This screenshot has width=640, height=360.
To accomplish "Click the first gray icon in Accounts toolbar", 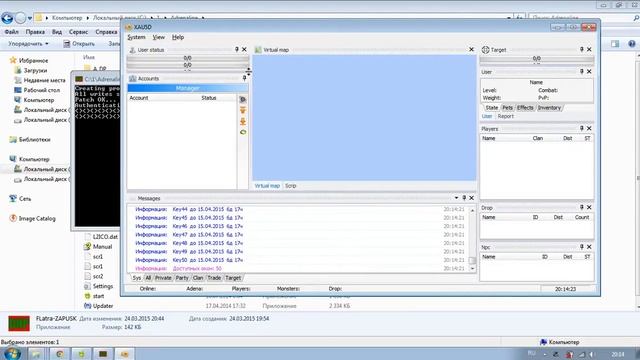I will click(x=242, y=100).
